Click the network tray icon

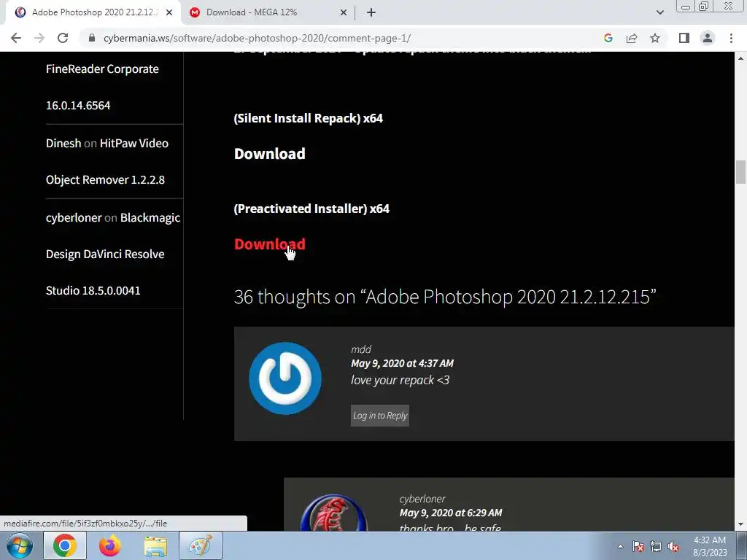pyautogui.click(x=656, y=547)
